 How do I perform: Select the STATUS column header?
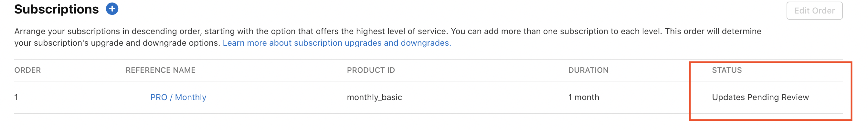(726, 70)
